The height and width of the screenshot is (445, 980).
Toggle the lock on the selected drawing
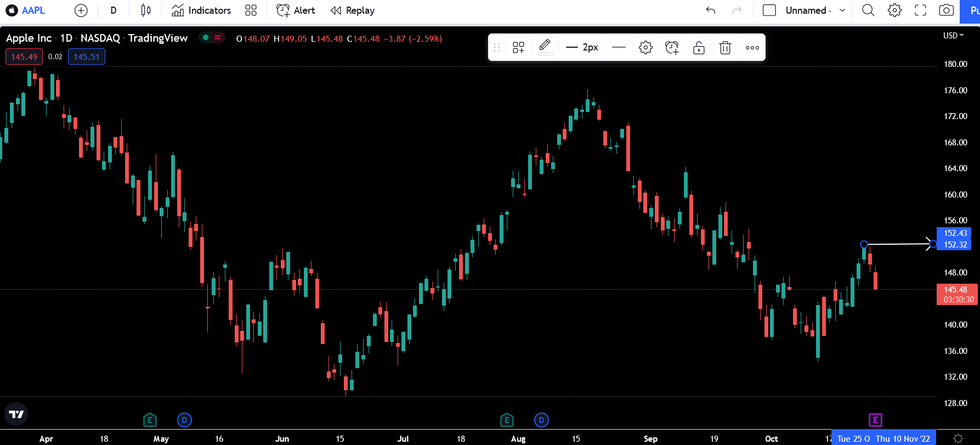(x=699, y=48)
